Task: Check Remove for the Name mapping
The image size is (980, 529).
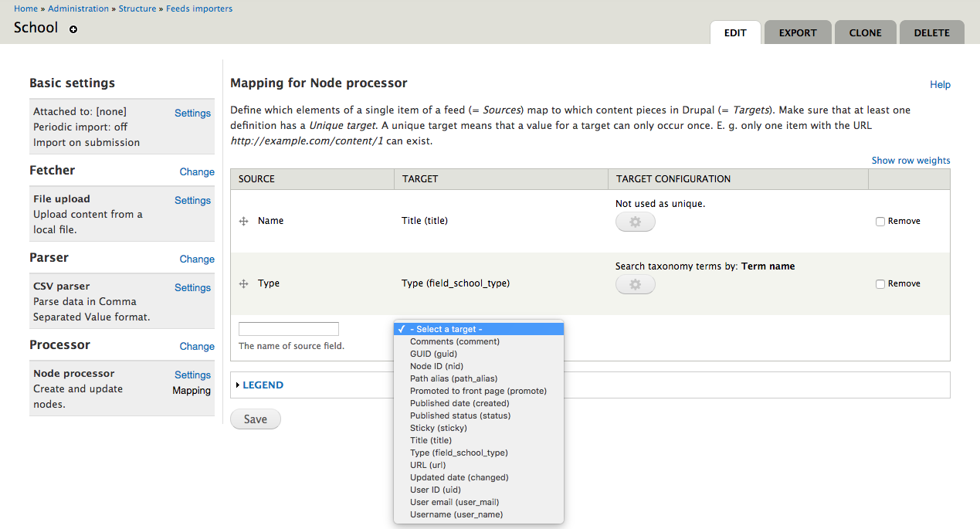Action: [x=880, y=222]
